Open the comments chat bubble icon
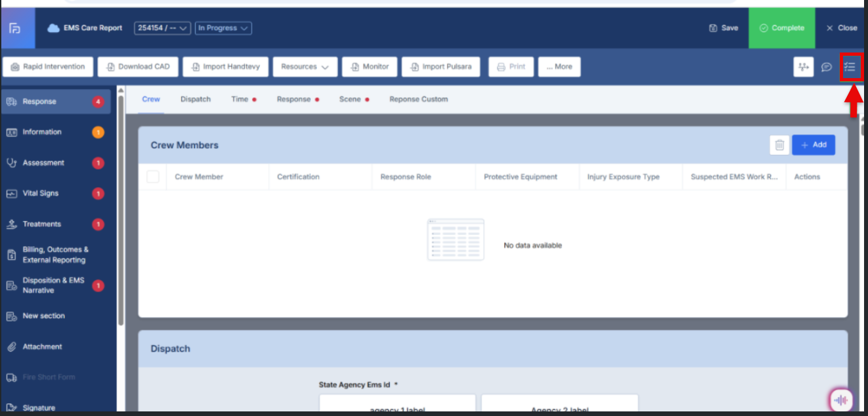Viewport: 868px width, 416px height. 827,67
